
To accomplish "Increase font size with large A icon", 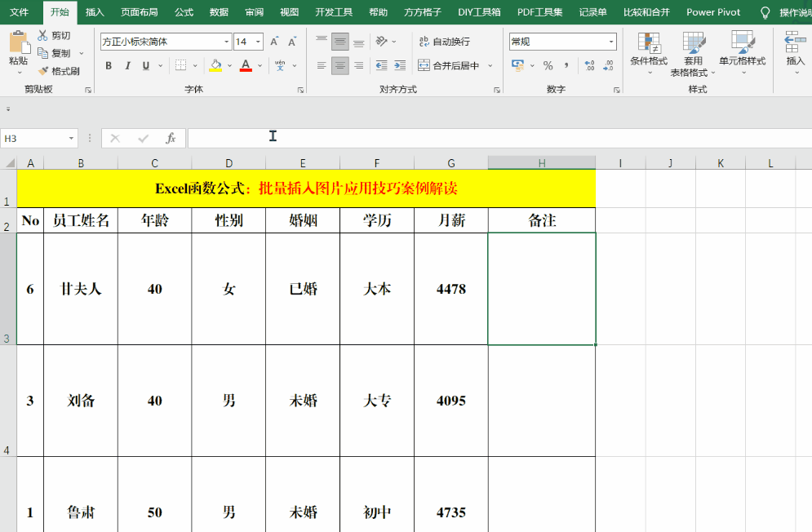I will (x=274, y=42).
